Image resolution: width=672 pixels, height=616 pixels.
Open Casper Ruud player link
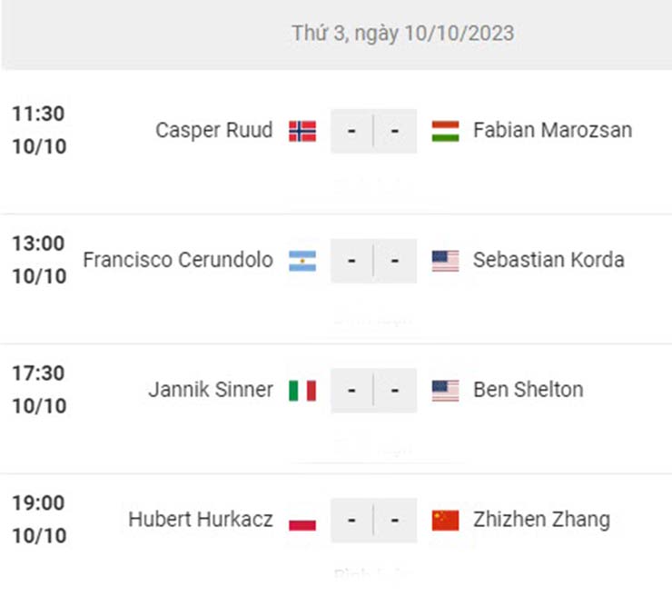click(x=213, y=130)
